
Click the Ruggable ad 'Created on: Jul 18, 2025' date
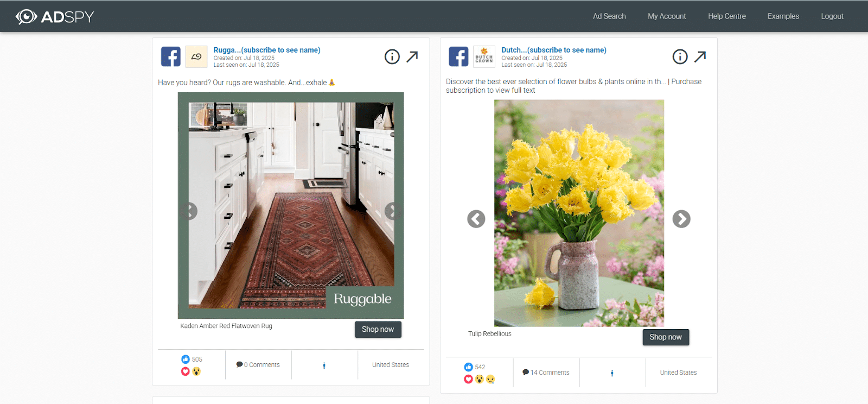click(x=244, y=58)
